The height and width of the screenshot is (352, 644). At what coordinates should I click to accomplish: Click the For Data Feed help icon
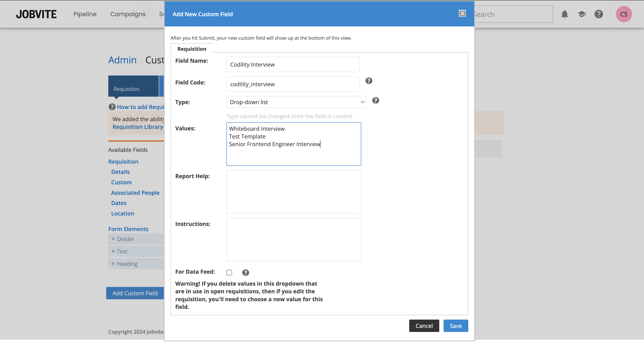pos(245,272)
